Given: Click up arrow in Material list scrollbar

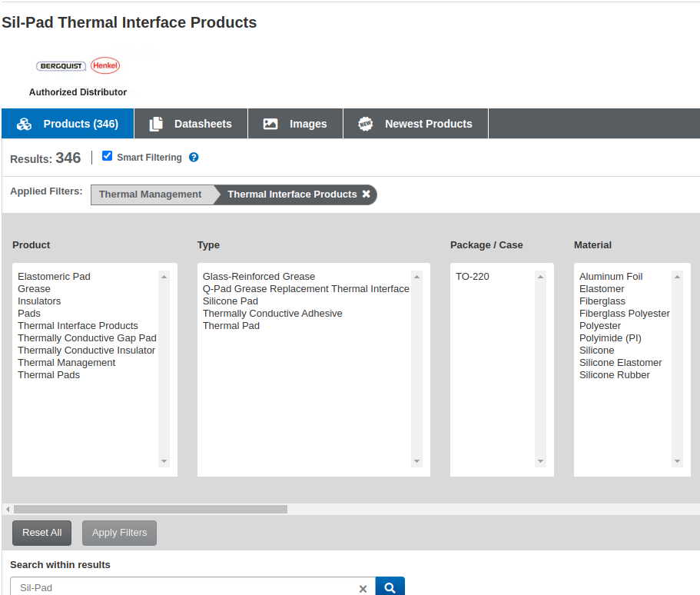Looking at the screenshot, I should (677, 277).
